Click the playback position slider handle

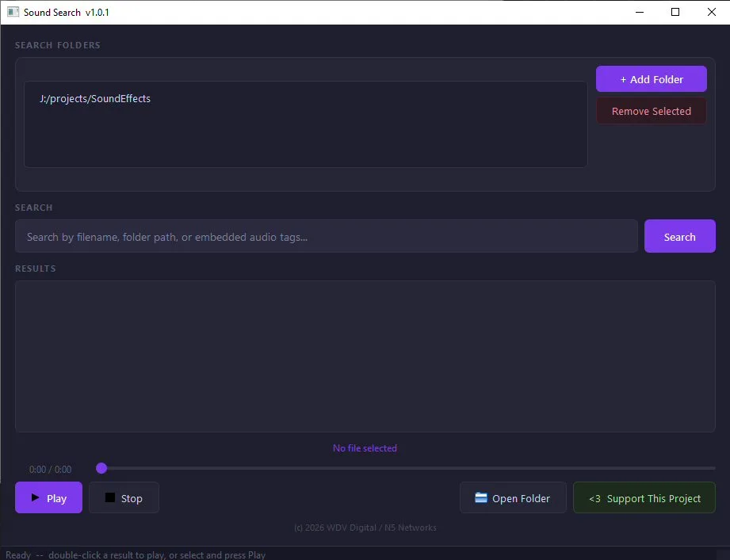pyautogui.click(x=101, y=468)
